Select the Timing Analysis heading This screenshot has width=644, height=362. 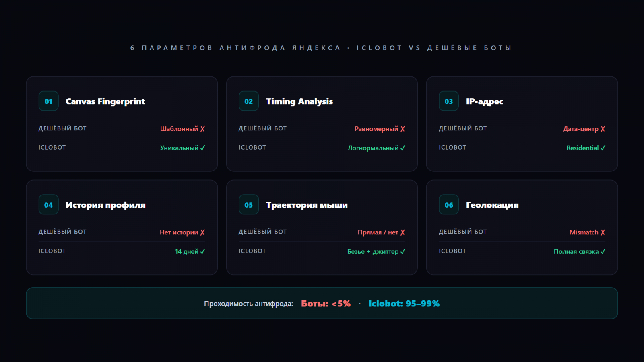[299, 101]
